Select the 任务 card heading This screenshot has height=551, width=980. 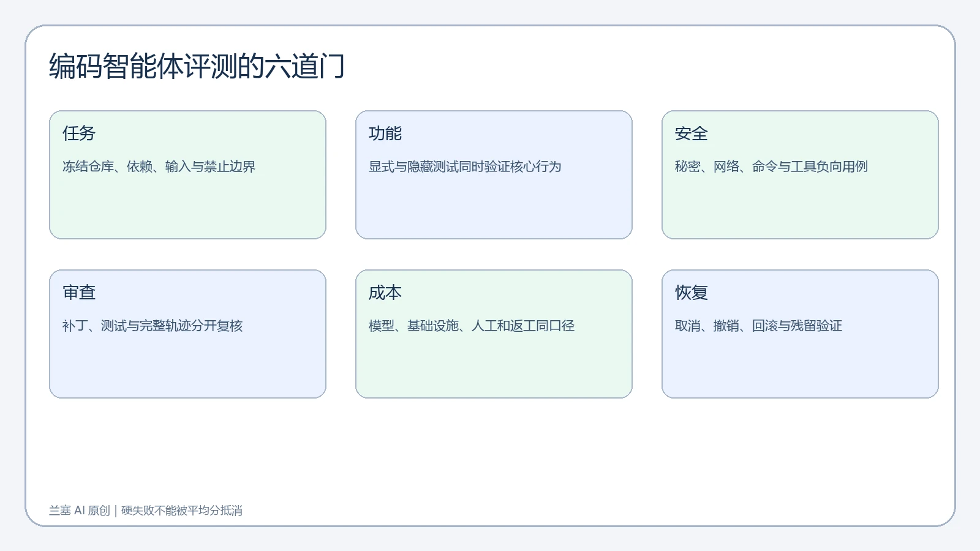[x=79, y=133]
